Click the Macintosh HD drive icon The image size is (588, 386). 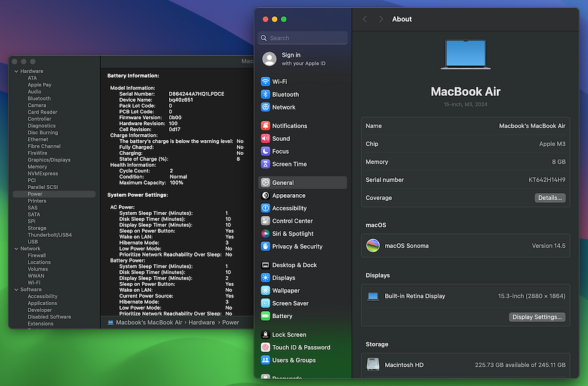tap(373, 364)
